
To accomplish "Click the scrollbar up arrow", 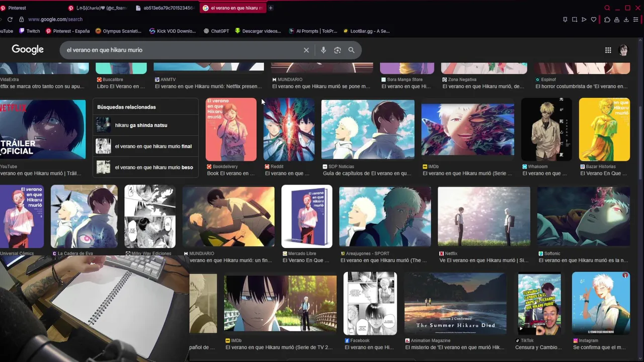I will point(640,41).
